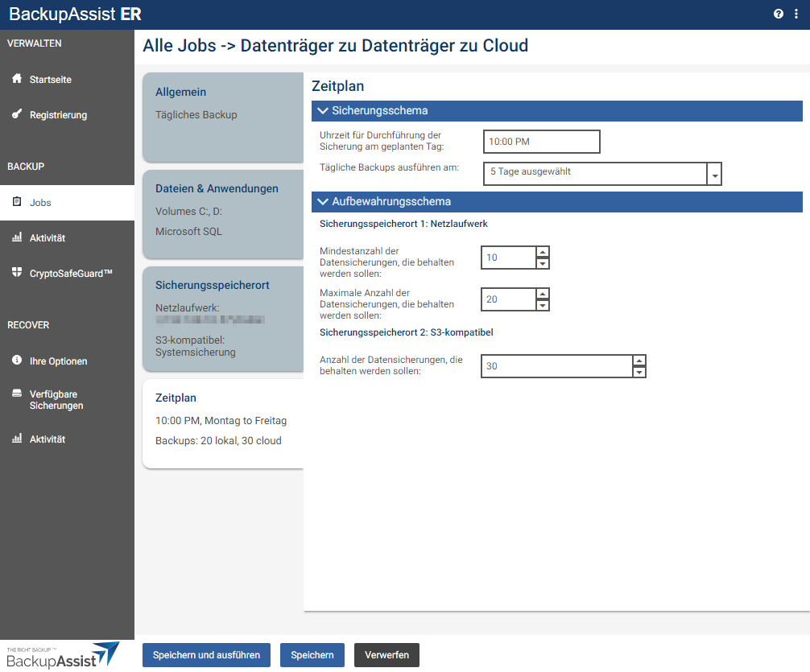Click the Jobs clipboard icon
The image size is (810, 672).
coord(17,202)
